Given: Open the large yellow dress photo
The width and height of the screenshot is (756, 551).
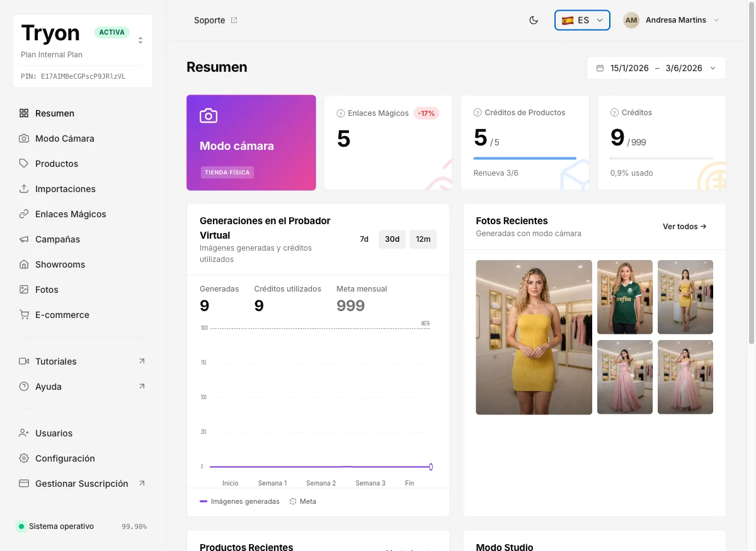Looking at the screenshot, I should click(534, 338).
